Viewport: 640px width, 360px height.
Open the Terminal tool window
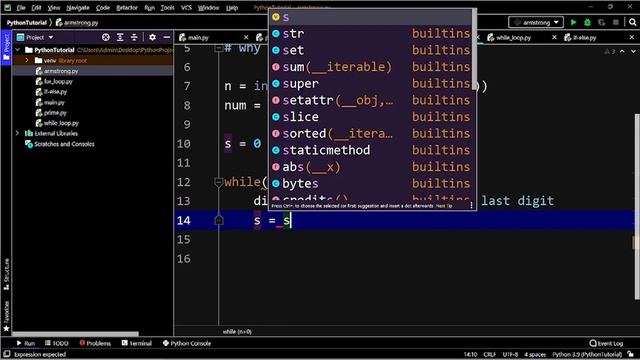[x=137, y=343]
